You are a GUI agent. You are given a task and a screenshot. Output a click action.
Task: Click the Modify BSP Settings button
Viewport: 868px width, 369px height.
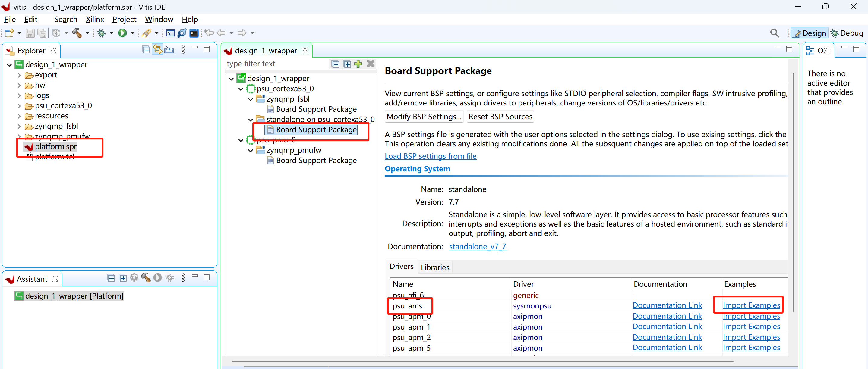click(x=424, y=117)
